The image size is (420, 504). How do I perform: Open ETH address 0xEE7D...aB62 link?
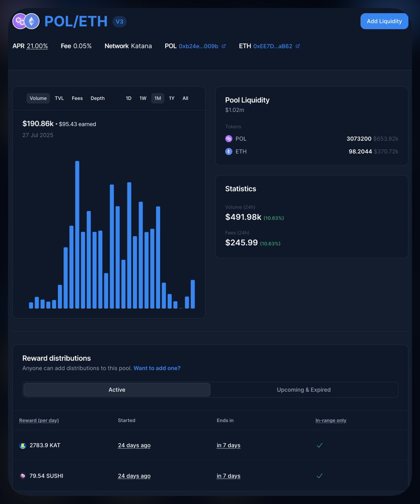273,46
